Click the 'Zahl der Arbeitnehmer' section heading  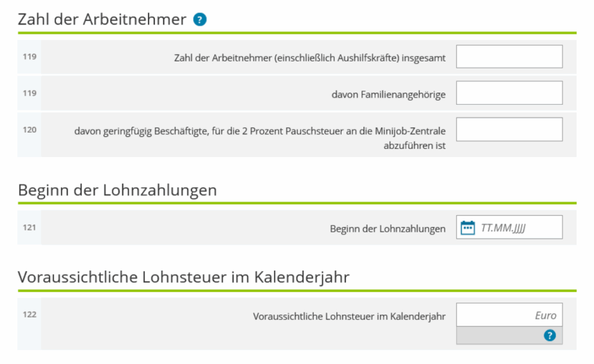point(102,20)
